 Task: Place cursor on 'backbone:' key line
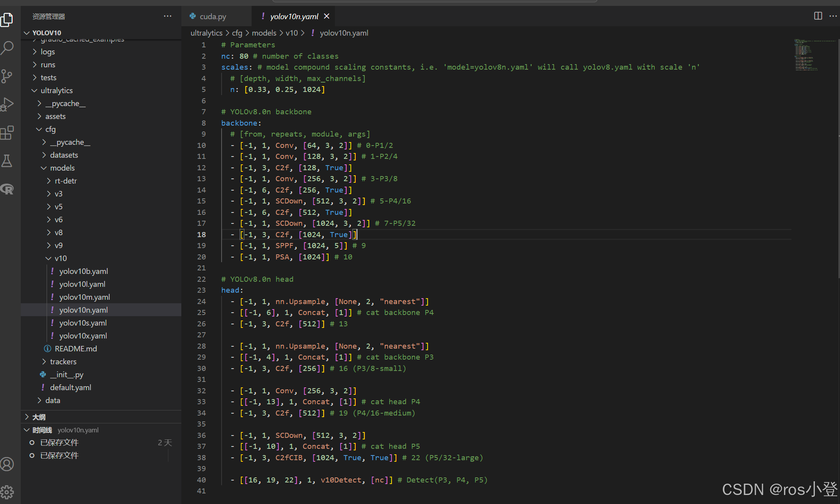pos(241,123)
